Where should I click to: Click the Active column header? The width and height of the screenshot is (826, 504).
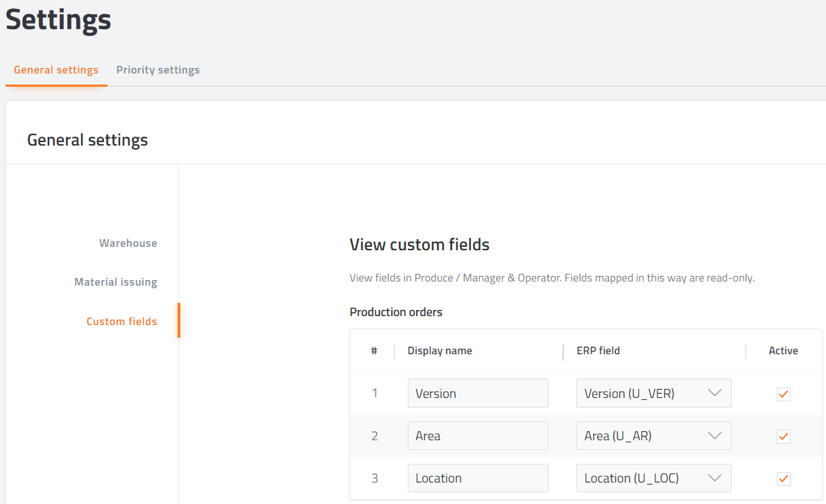783,351
